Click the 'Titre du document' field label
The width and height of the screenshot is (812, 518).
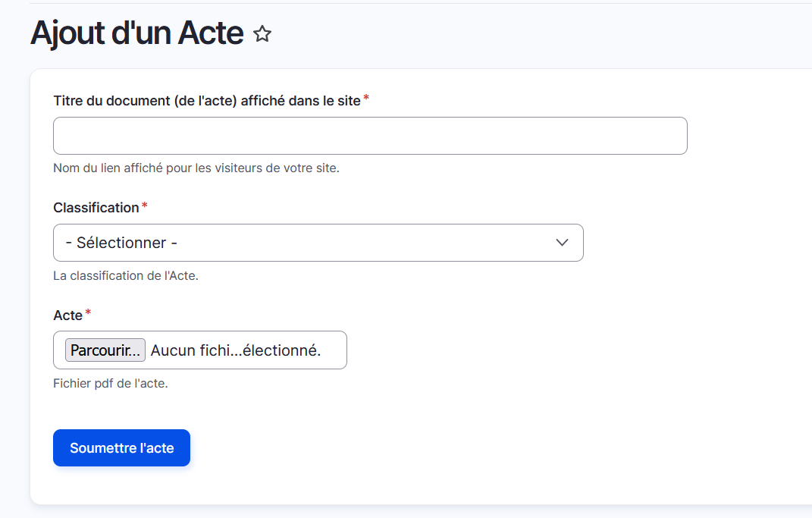pyautogui.click(x=206, y=101)
